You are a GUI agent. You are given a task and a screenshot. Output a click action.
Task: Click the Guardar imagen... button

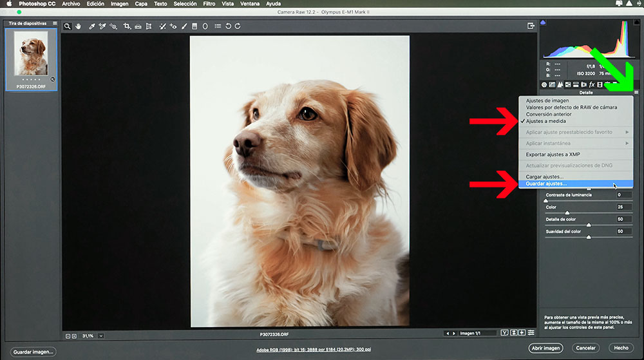33,352
